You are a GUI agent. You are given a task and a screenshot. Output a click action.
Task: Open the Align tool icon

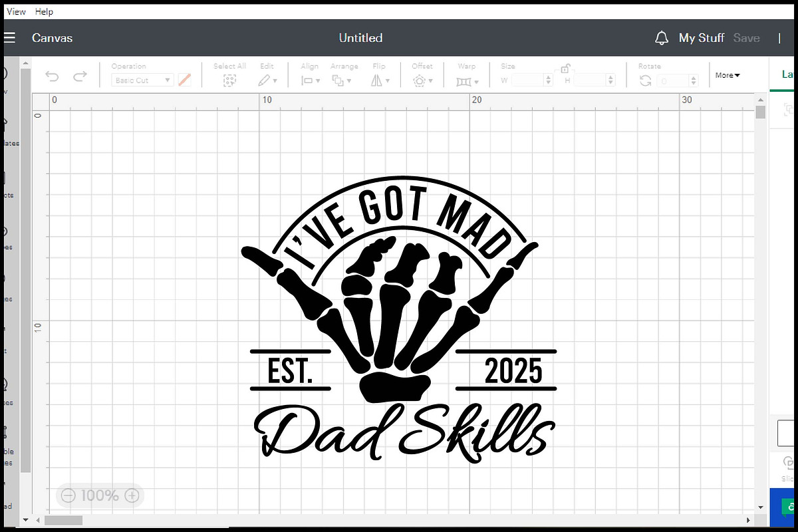tap(307, 80)
